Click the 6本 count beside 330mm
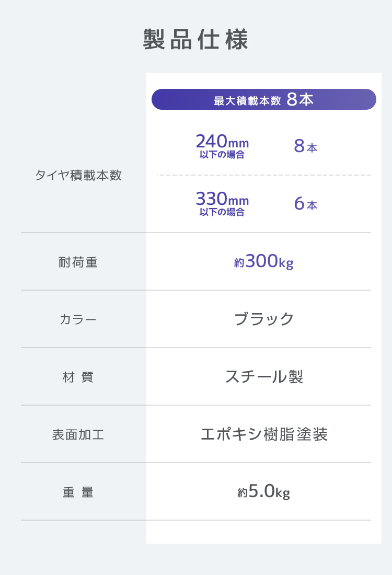Image resolution: width=392 pixels, height=575 pixels. (305, 204)
